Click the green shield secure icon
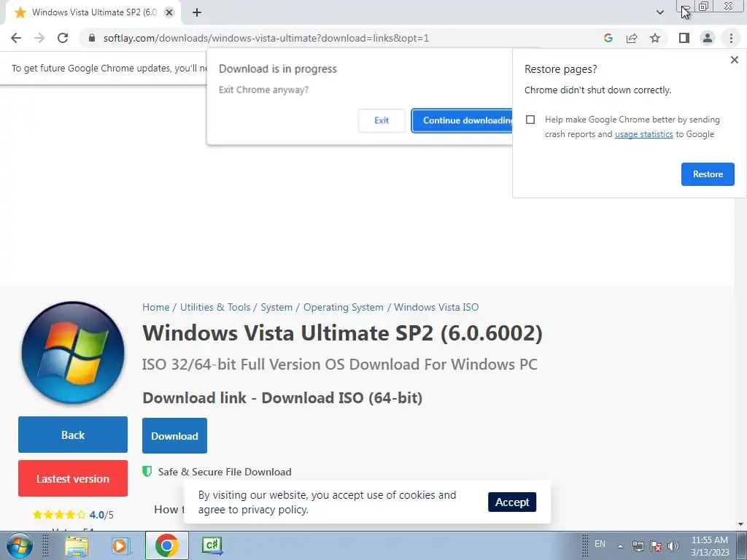 (147, 472)
